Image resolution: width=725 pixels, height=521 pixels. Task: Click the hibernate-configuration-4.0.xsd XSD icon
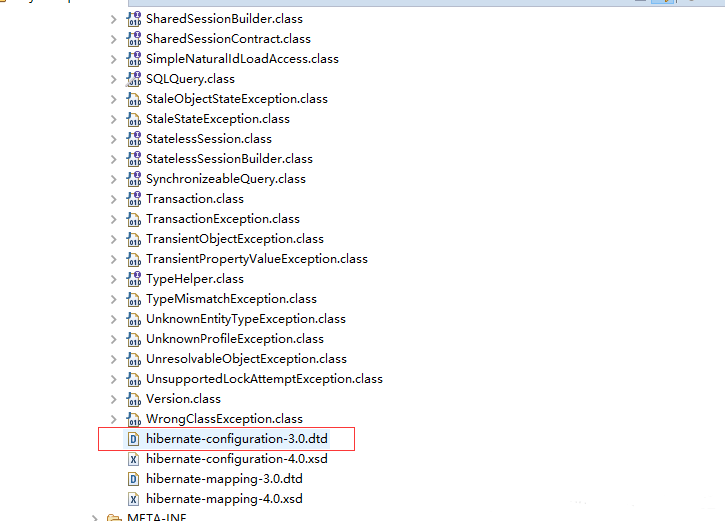pyautogui.click(x=133, y=459)
